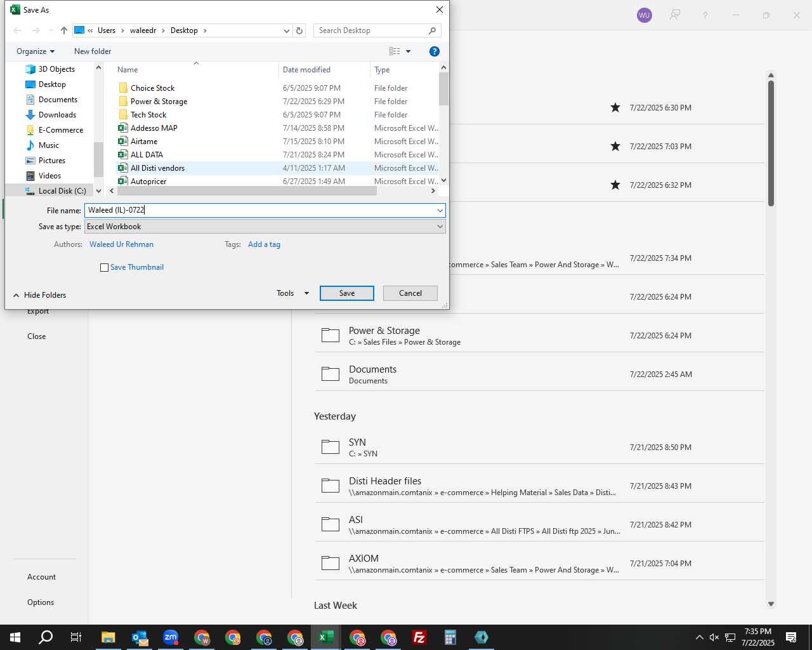Click the Excel feedback person icon
Image resolution: width=812 pixels, height=650 pixels.
click(x=675, y=15)
